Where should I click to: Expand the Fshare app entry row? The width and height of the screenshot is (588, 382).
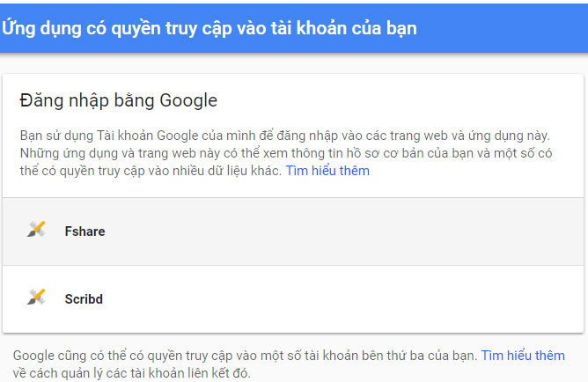point(293,231)
